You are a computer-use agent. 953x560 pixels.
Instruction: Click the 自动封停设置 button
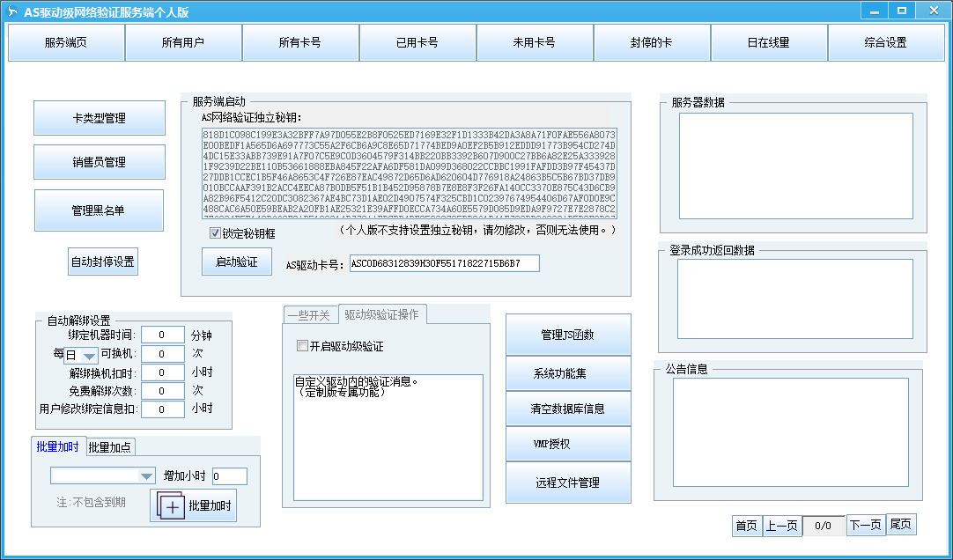[103, 262]
